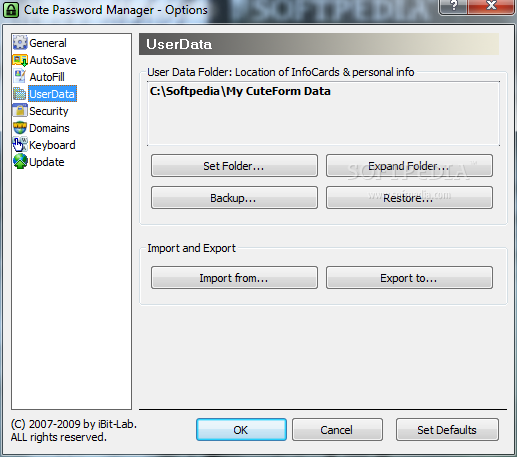Click the iBit-Lab copyright text
Screen dimensions: 517x457
click(x=74, y=430)
